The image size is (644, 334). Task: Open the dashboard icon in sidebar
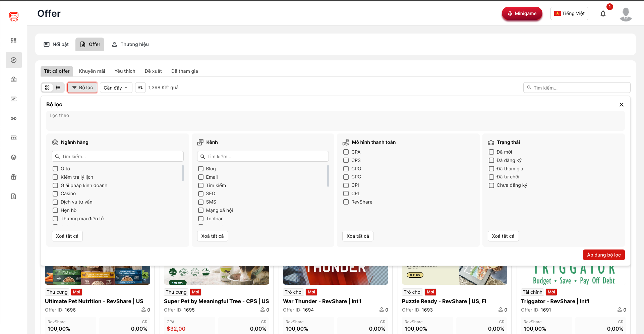13,41
